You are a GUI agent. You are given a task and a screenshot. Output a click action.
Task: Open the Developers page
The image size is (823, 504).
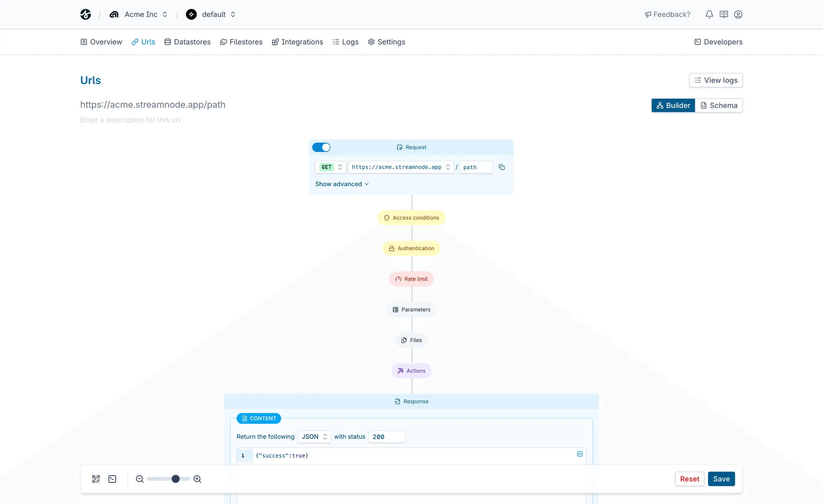click(x=719, y=42)
